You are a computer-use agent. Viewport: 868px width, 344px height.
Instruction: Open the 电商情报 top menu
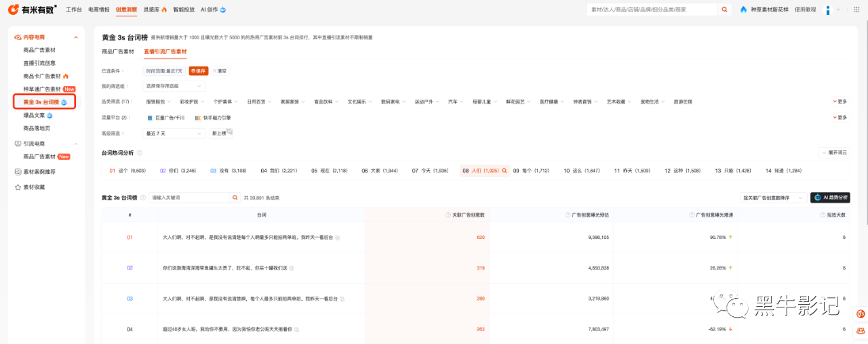click(x=98, y=9)
